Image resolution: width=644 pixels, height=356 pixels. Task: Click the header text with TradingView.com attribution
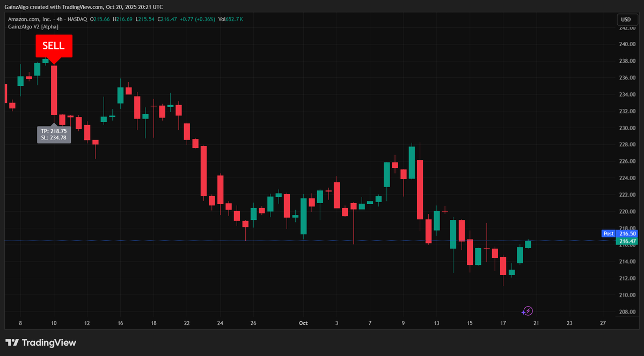(84, 7)
